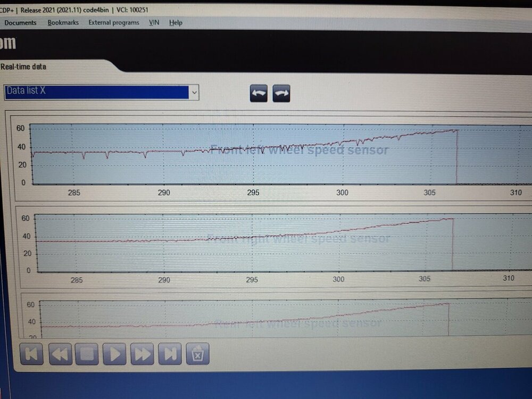Switch to the Real-time data tab

(24, 67)
